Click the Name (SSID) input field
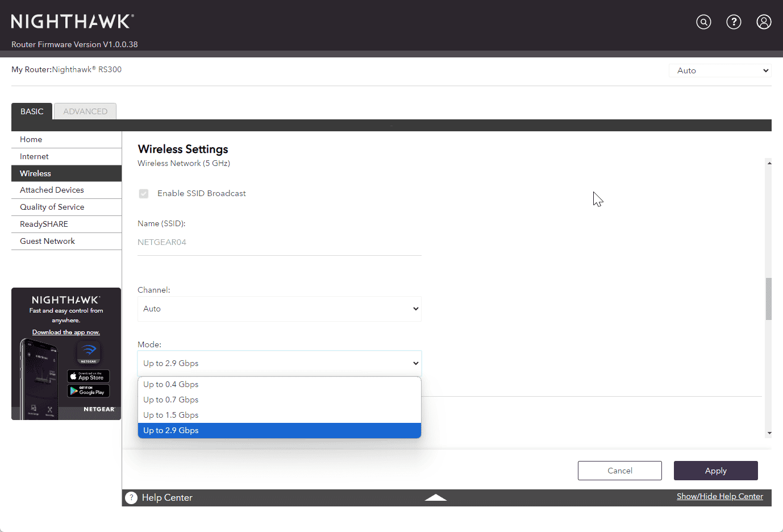Screen dimensions: 783x532 click(279, 242)
